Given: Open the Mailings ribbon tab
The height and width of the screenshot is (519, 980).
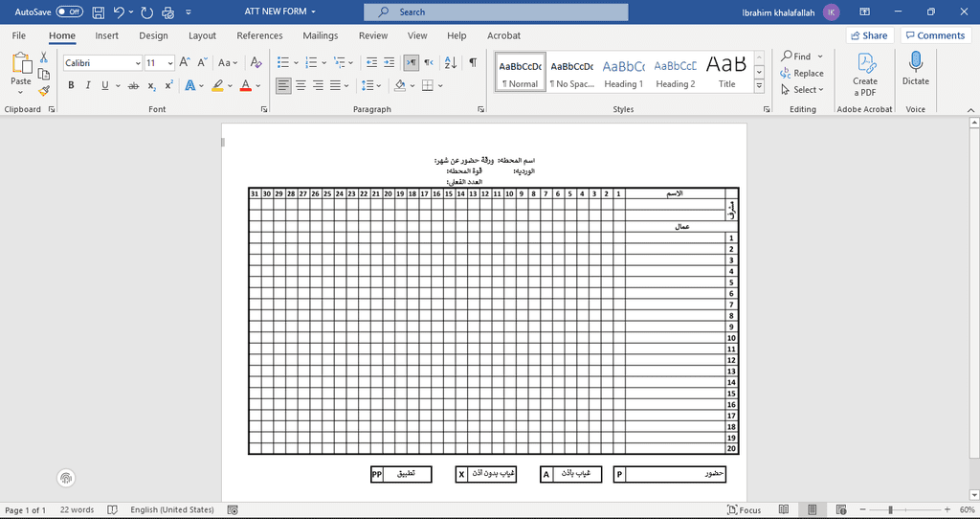Looking at the screenshot, I should point(321,35).
